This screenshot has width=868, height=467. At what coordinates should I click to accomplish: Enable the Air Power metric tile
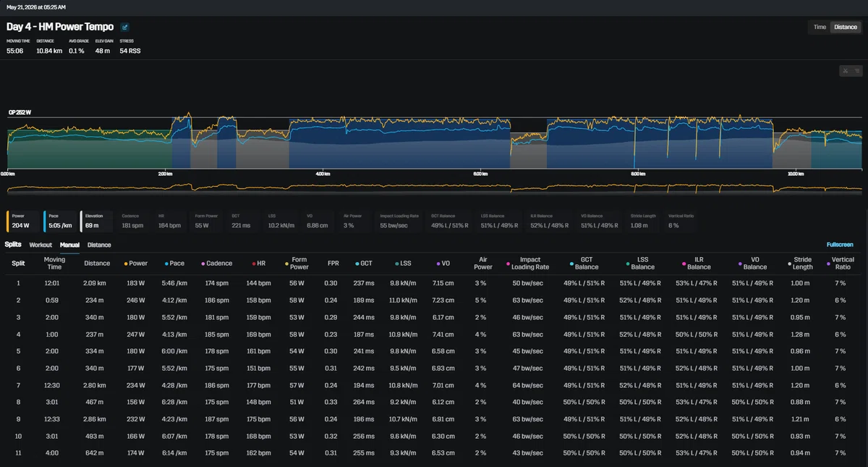point(357,221)
